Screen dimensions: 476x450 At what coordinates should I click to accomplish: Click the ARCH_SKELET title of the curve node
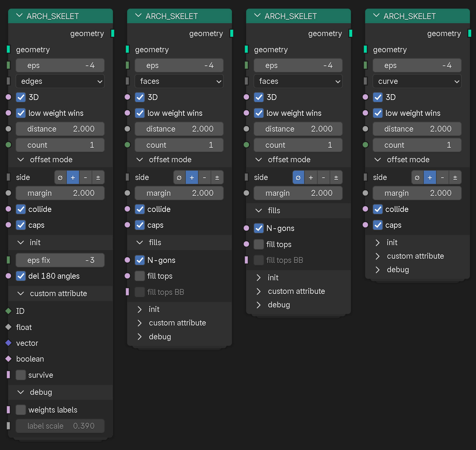(x=410, y=16)
